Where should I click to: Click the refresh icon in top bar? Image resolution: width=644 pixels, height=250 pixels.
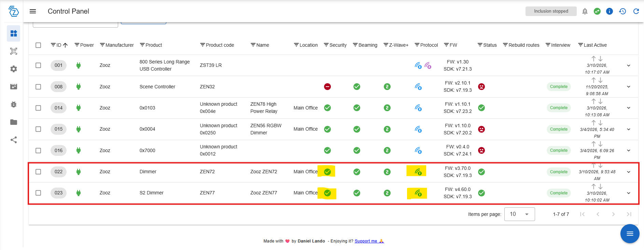tap(636, 11)
